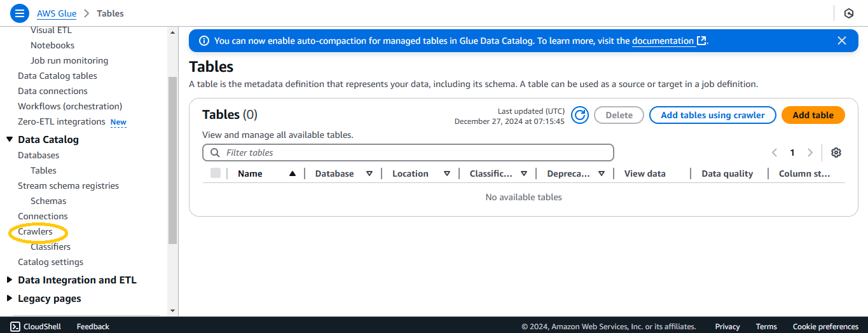
Task: Sort tables by Name ascending arrow
Action: [292, 173]
